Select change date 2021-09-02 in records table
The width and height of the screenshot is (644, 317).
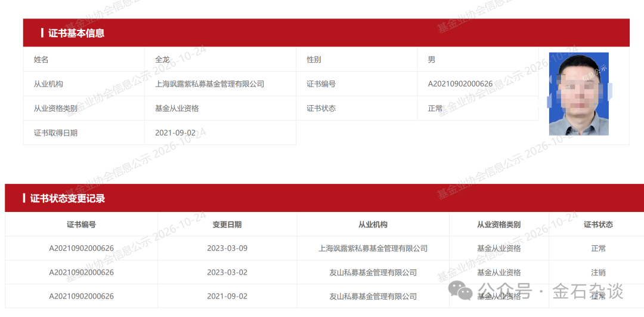227,296
